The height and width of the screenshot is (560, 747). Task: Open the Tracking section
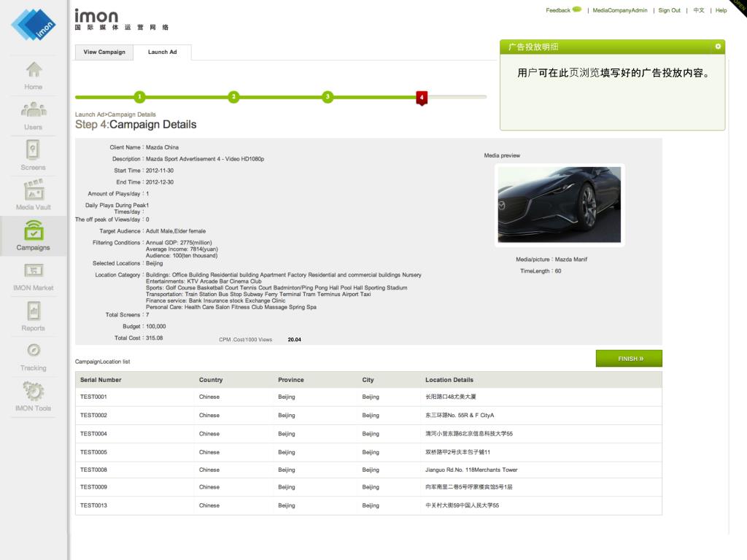pos(34,357)
